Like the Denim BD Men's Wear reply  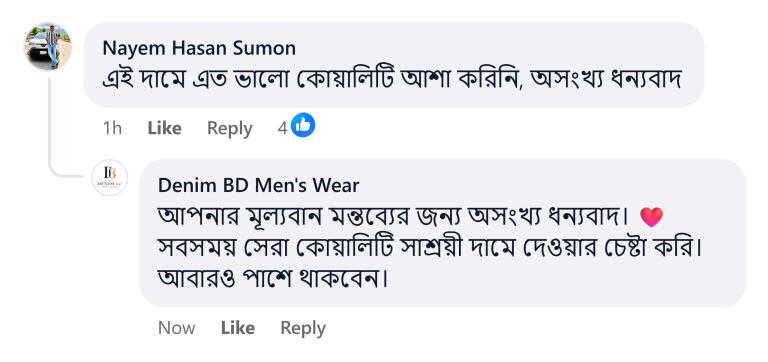[x=238, y=328]
